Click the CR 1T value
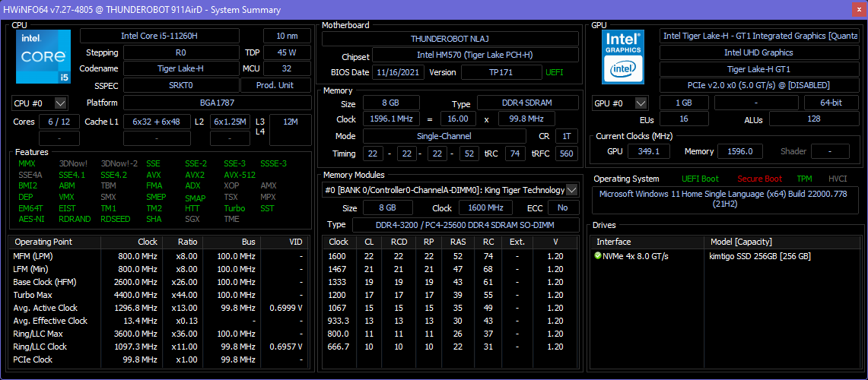Screen dimensions: 868x380 [x=567, y=136]
